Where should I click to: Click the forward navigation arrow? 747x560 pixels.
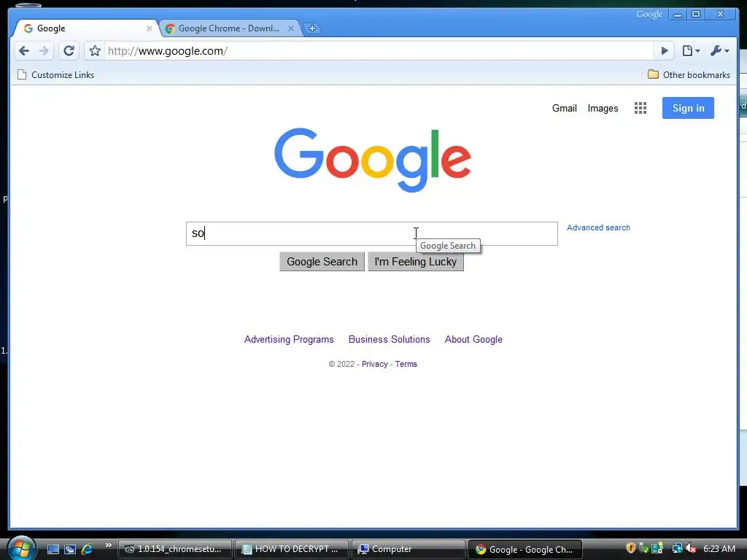44,50
